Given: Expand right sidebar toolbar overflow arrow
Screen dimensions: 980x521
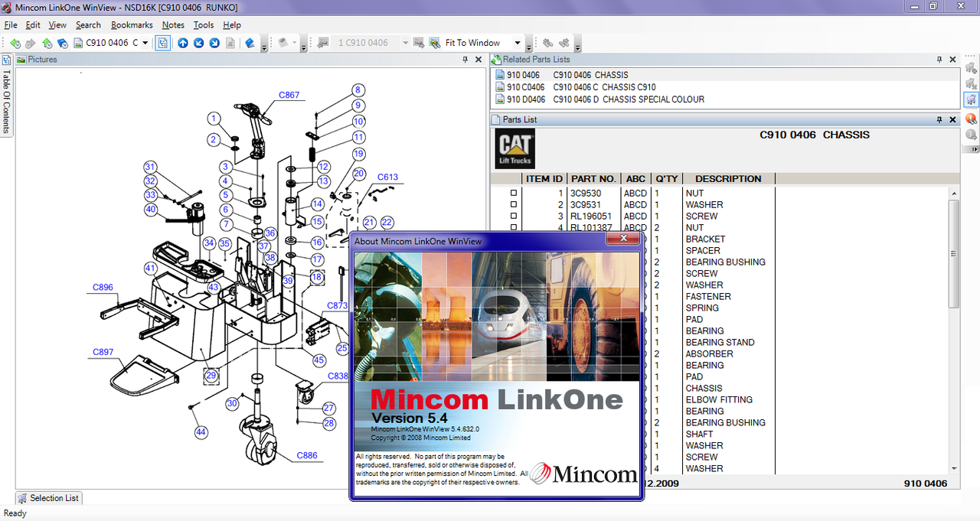Looking at the screenshot, I should click(971, 151).
